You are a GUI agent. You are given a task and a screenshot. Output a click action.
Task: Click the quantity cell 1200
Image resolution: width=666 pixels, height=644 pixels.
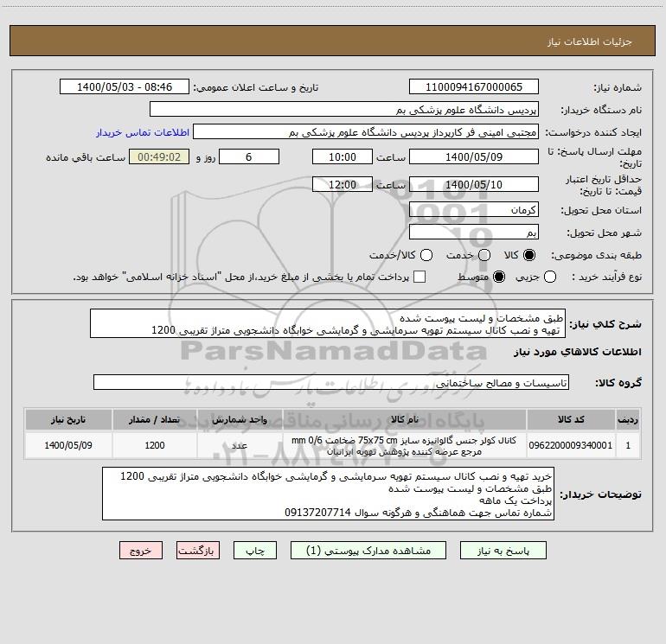click(x=155, y=445)
